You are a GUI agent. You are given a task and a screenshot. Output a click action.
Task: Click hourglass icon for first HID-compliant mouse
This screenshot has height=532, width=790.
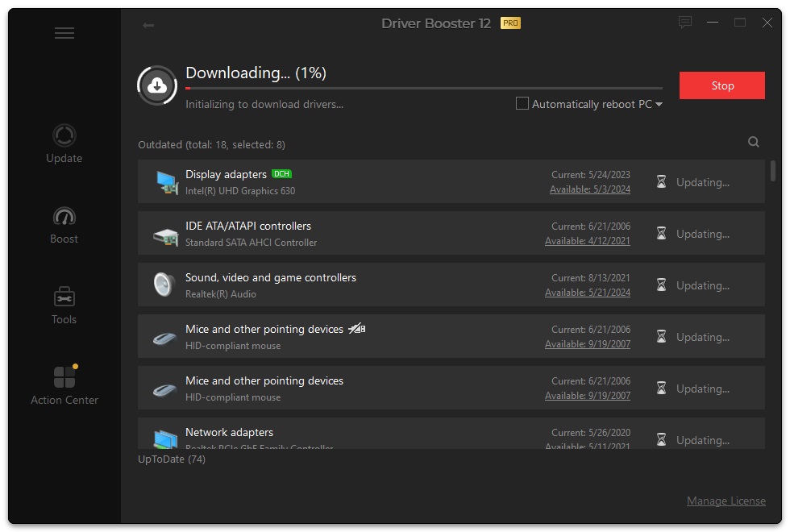coord(662,337)
